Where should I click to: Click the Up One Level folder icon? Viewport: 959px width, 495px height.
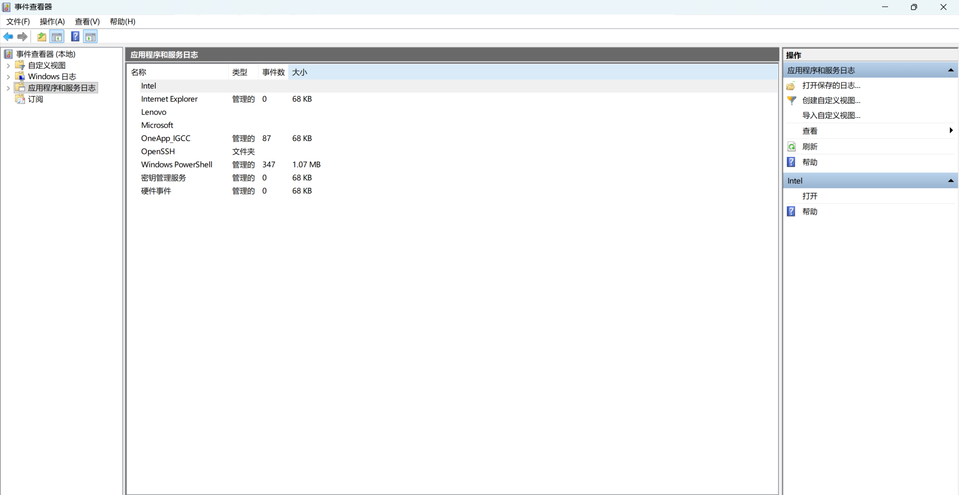(42, 37)
